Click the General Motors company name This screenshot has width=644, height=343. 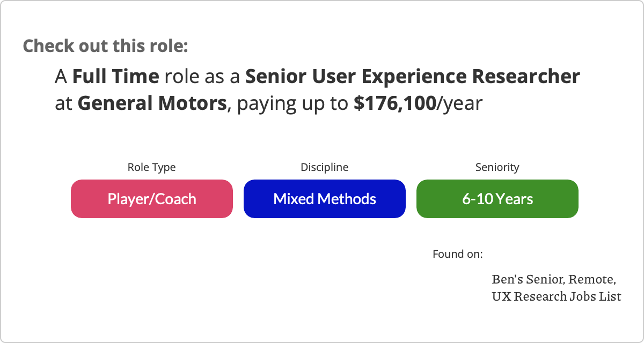(152, 103)
